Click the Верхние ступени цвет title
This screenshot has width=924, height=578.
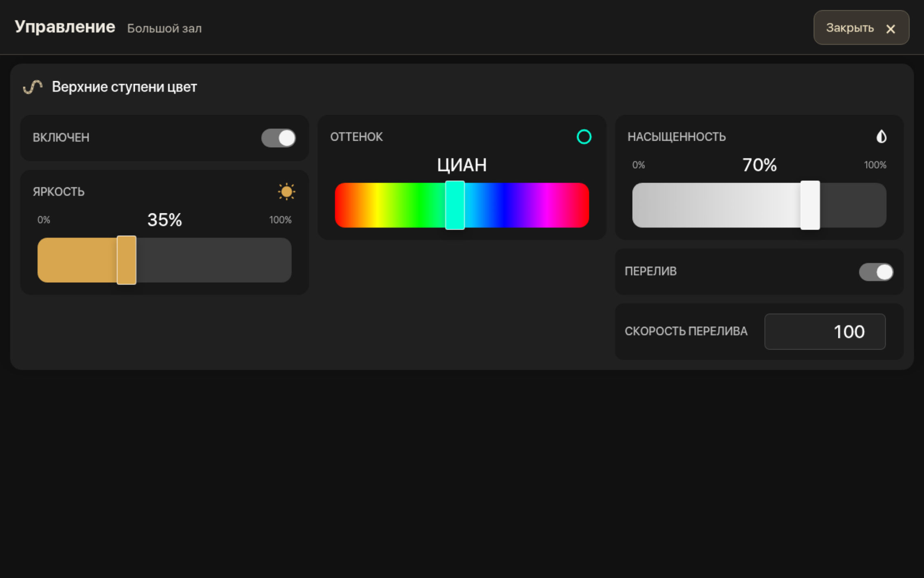point(124,87)
